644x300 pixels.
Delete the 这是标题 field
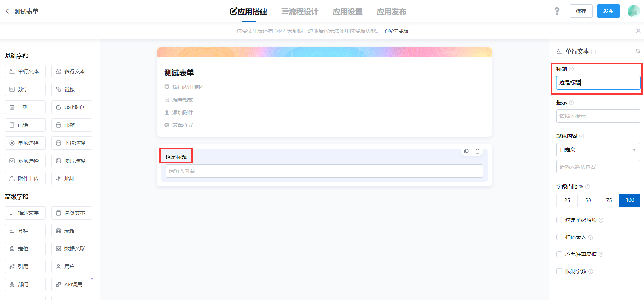tap(478, 151)
